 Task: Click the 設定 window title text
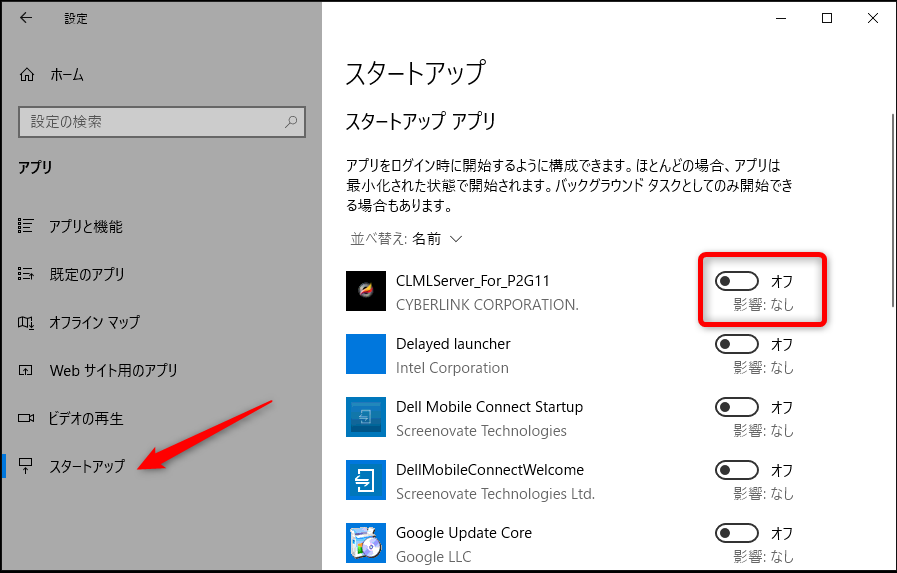pyautogui.click(x=76, y=19)
